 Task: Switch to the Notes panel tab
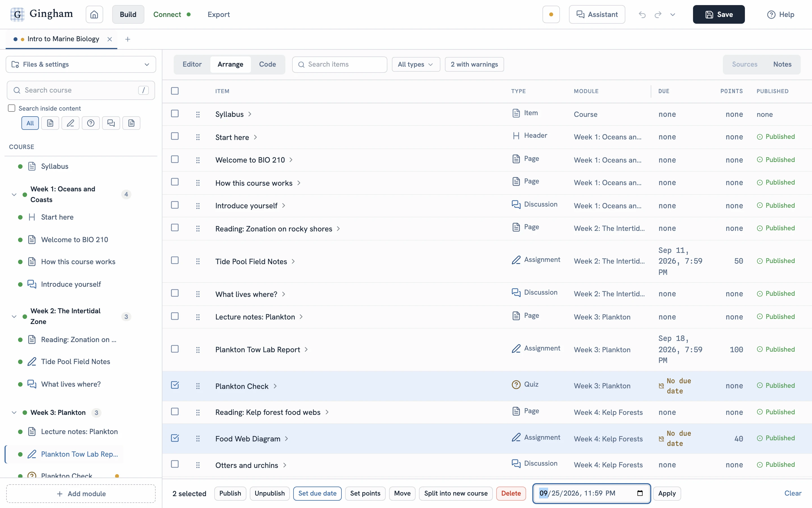pyautogui.click(x=782, y=64)
